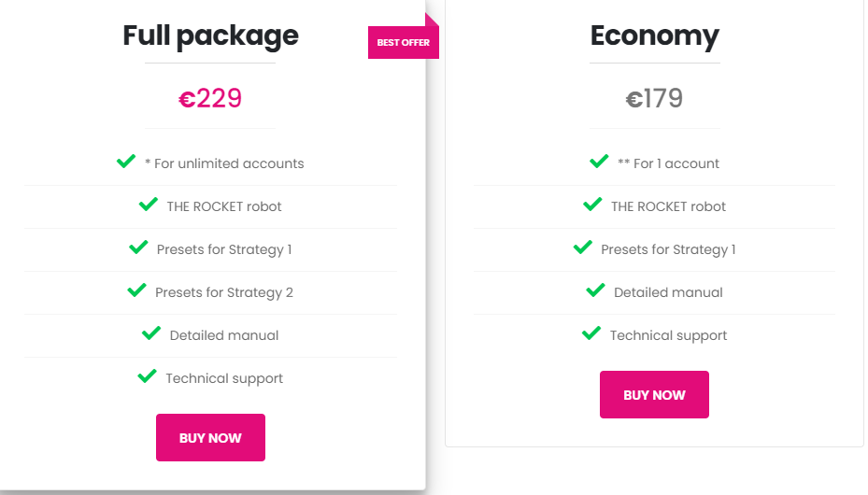Click the €179 price
The height and width of the screenshot is (495, 868).
pyautogui.click(x=654, y=98)
